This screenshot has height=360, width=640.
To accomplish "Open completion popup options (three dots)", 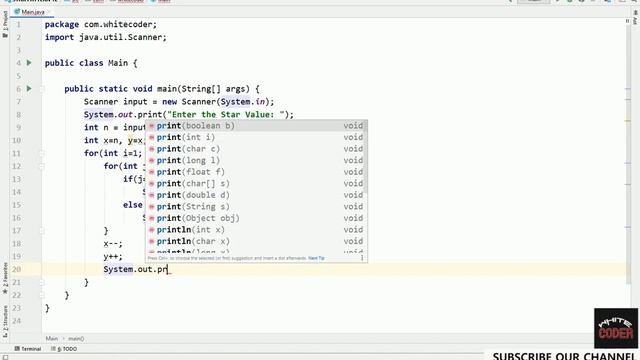I will [362, 258].
